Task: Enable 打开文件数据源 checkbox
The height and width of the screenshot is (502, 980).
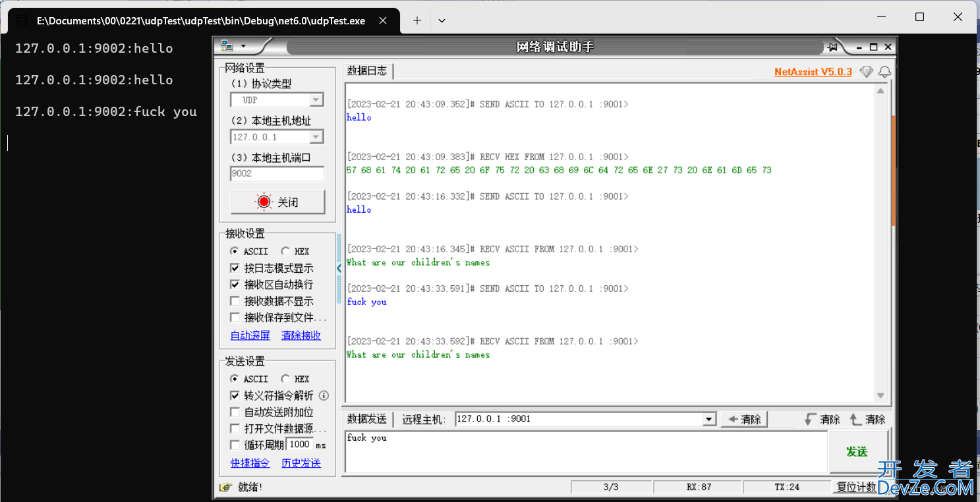Action: pyautogui.click(x=235, y=429)
